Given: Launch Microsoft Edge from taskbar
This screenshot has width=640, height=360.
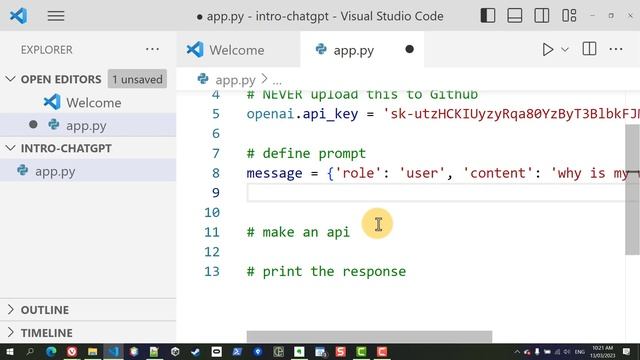Looking at the screenshot, I should [51, 351].
